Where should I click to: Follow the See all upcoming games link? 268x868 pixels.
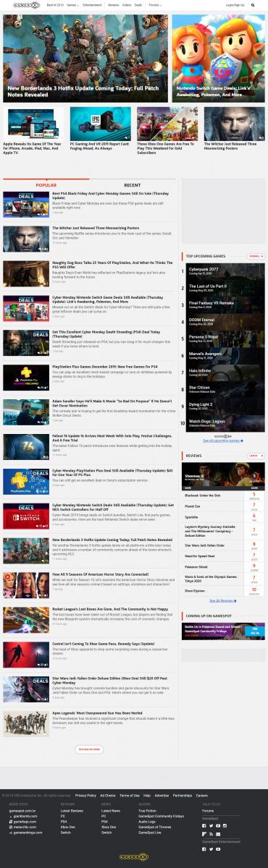click(223, 441)
